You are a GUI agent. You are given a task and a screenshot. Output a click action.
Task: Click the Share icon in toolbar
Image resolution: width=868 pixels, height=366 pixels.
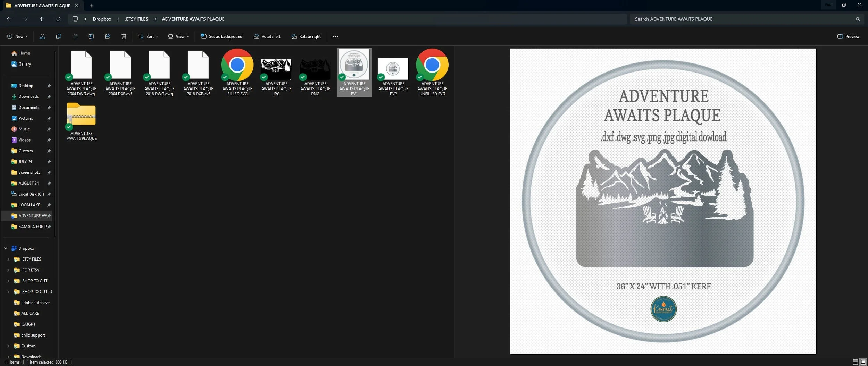(x=107, y=36)
